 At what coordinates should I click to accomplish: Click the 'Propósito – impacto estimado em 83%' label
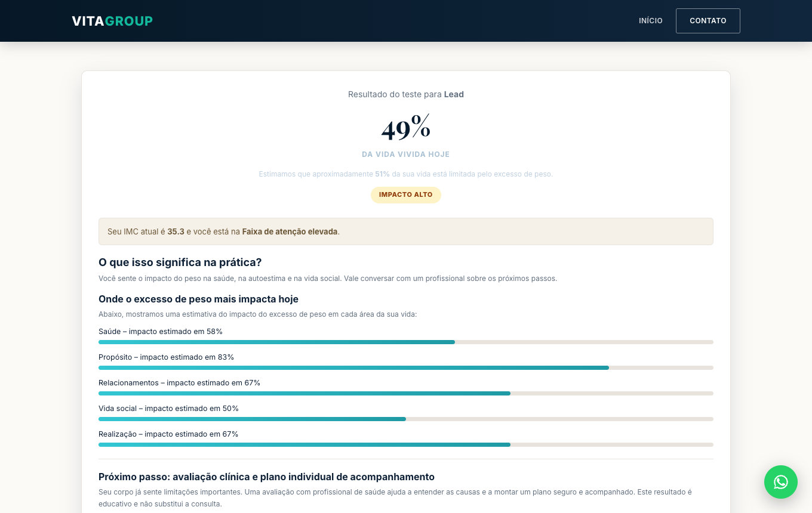pyautogui.click(x=167, y=357)
